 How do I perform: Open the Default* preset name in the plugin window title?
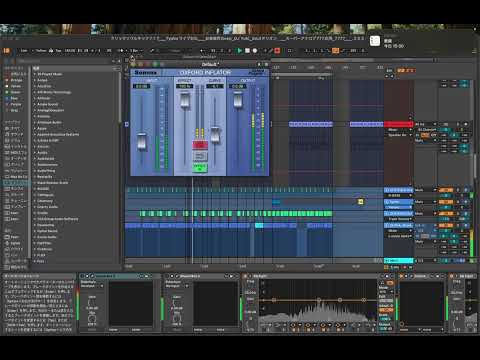(x=210, y=64)
